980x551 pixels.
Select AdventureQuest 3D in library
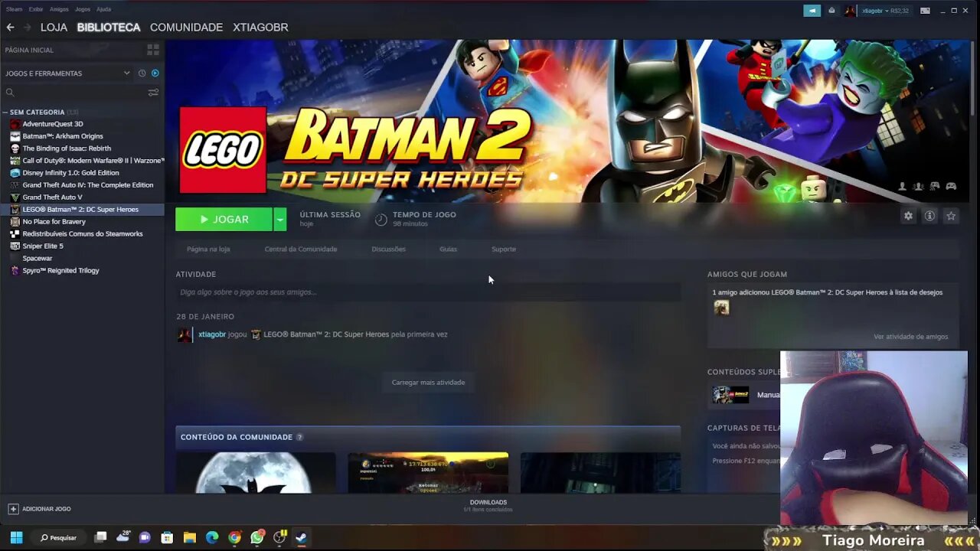pyautogui.click(x=53, y=123)
